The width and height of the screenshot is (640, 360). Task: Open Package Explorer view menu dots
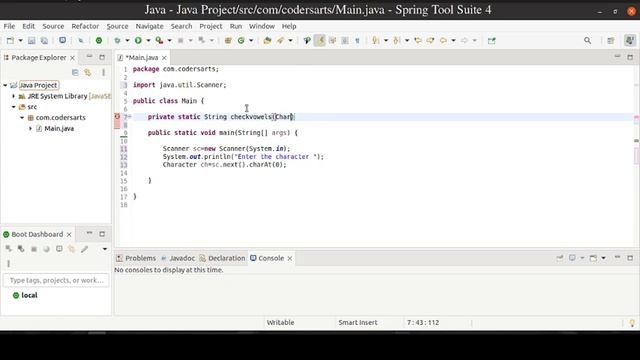tap(103, 73)
